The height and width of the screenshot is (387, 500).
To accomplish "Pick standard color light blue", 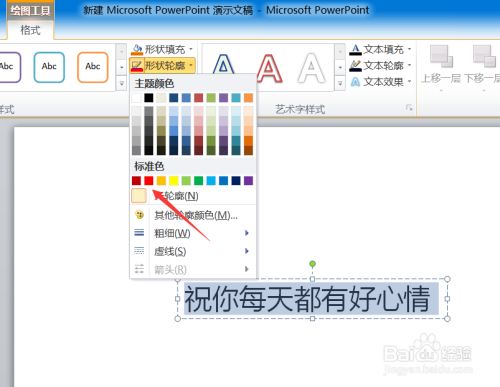I will 211,181.
